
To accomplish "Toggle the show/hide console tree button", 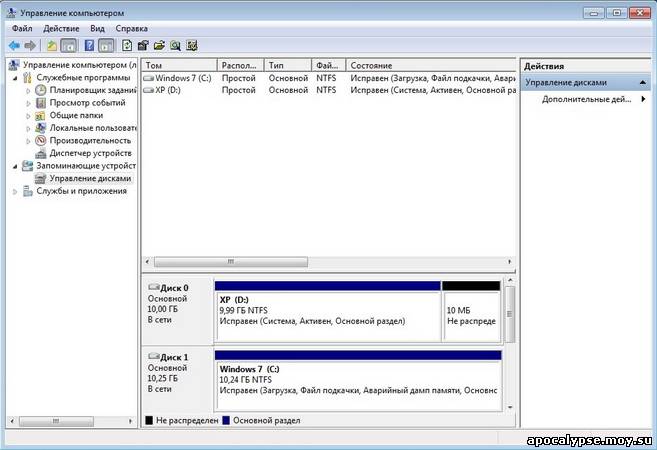I will click(69, 46).
